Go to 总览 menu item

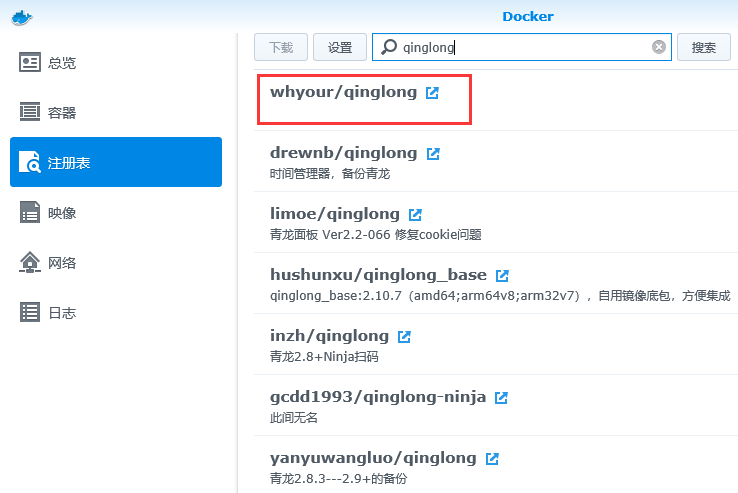tap(116, 62)
